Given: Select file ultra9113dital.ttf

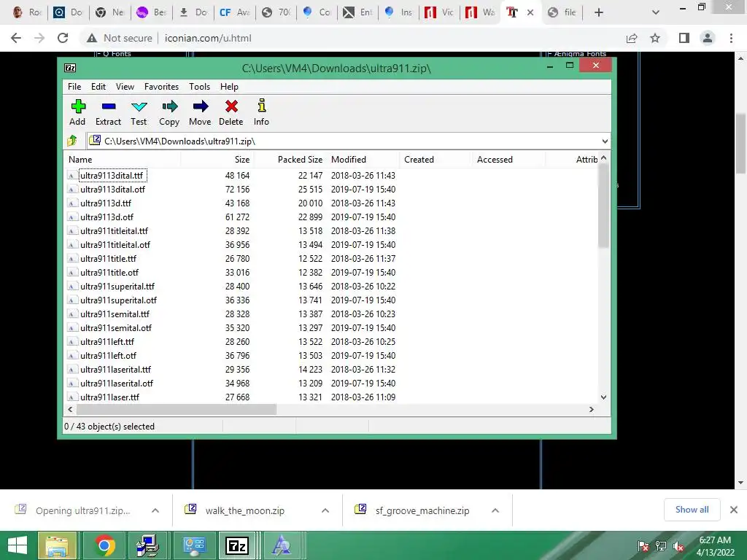Looking at the screenshot, I should pyautogui.click(x=112, y=176).
